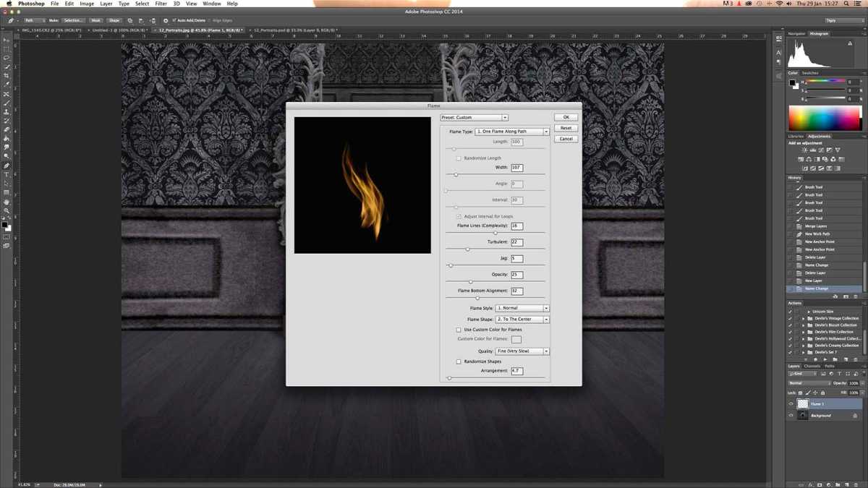This screenshot has width=868, height=488.
Task: Click Shape button in options bar
Action: point(114,20)
